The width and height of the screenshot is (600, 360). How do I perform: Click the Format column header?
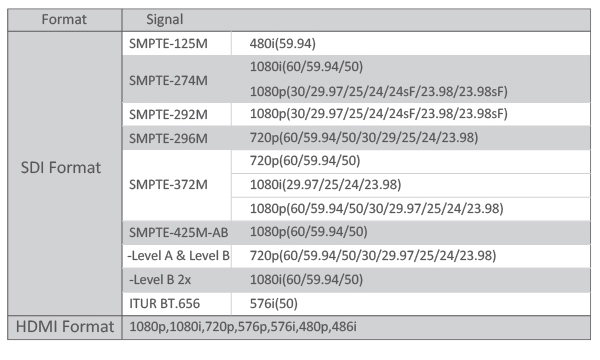(x=64, y=20)
